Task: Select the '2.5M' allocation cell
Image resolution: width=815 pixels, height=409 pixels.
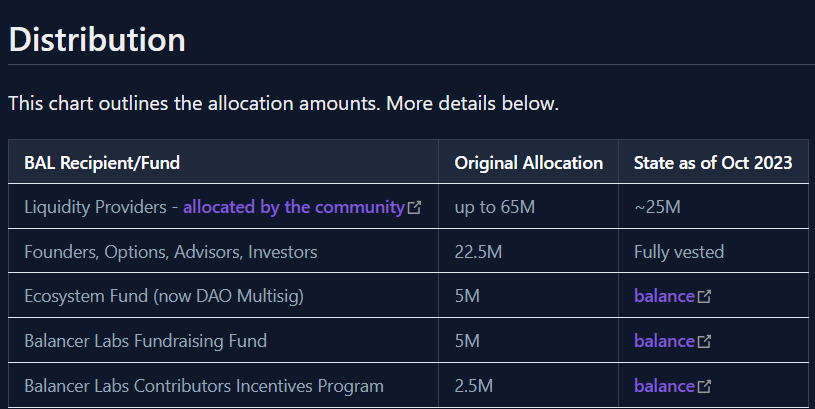Action: tap(472, 386)
